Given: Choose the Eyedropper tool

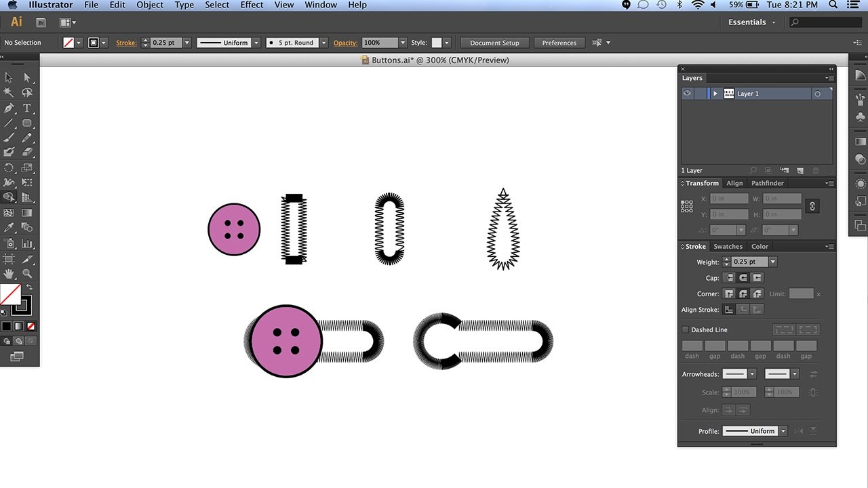Looking at the screenshot, I should pyautogui.click(x=9, y=228).
